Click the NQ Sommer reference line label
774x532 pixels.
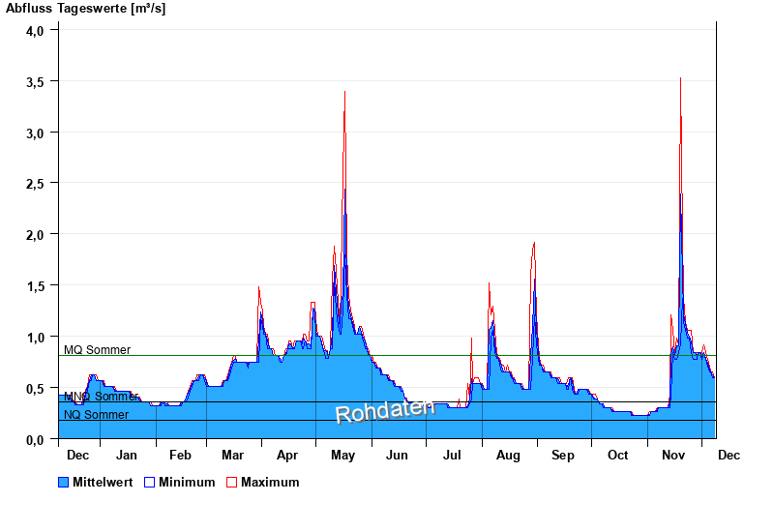96,415
